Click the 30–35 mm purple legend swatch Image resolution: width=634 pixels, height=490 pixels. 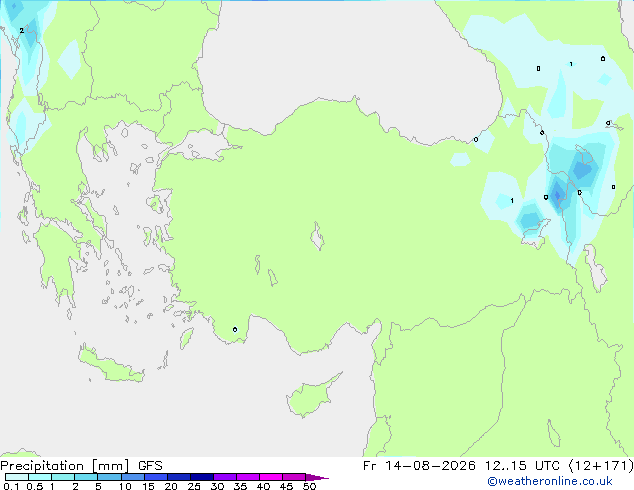coord(224,477)
